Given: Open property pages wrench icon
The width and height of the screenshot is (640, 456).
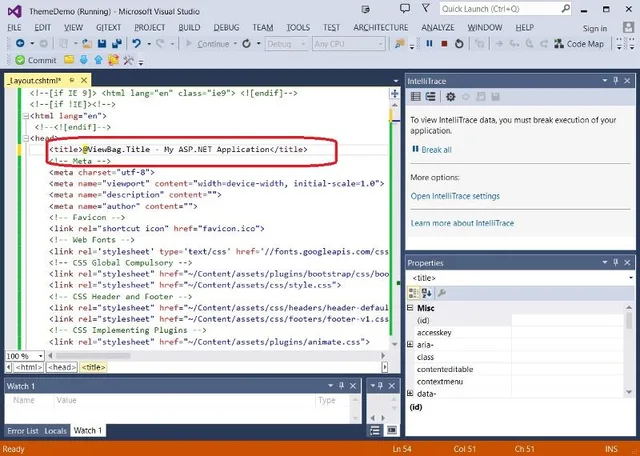Looking at the screenshot, I should tap(442, 293).
